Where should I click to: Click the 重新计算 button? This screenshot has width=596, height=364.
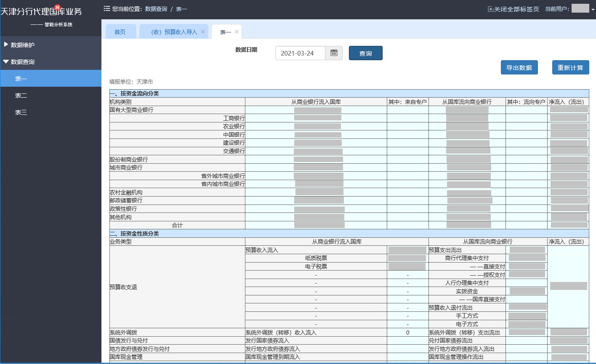click(x=570, y=67)
